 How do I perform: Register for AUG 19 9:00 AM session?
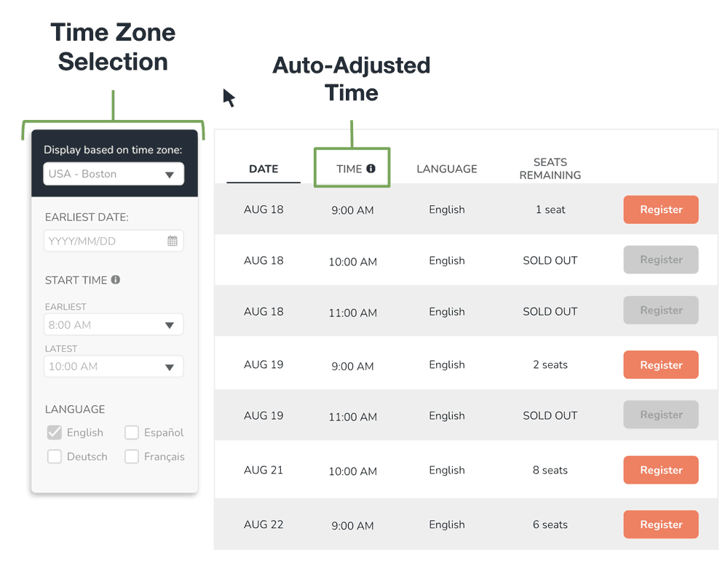(x=661, y=365)
